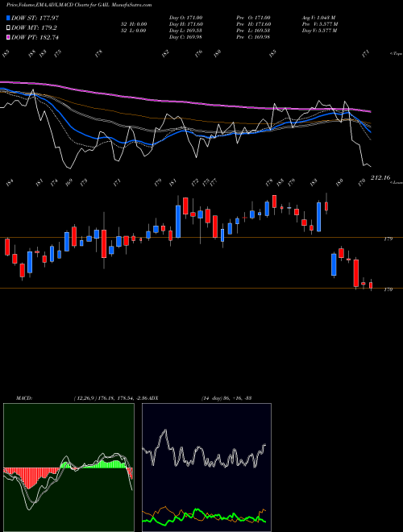403x532 pixels.
Task: Click the '52 L: 0.00' value
Action: pos(133,31)
